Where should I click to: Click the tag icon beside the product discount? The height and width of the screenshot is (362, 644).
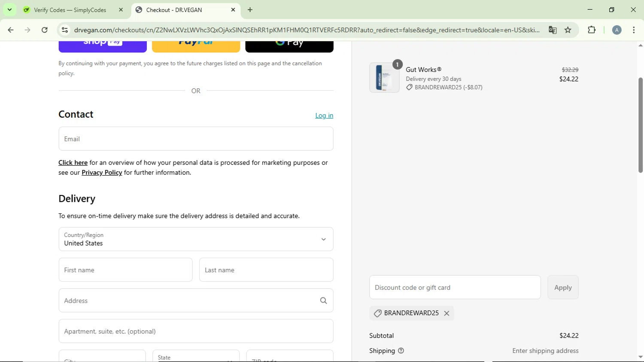pyautogui.click(x=409, y=87)
